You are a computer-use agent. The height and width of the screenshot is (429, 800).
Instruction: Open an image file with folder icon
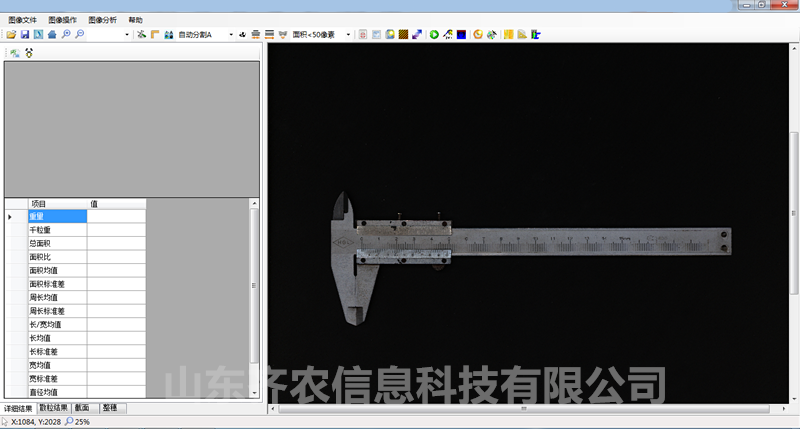(11, 34)
